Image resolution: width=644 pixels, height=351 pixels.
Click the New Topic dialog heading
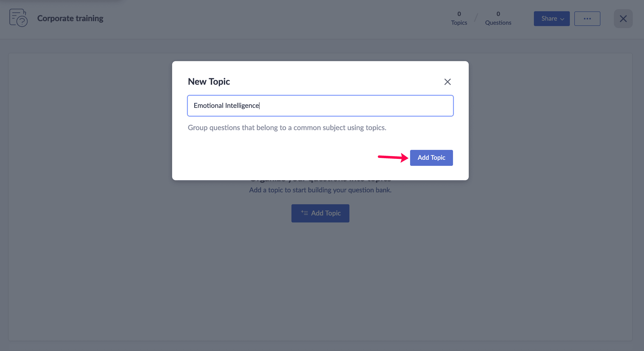(x=209, y=82)
